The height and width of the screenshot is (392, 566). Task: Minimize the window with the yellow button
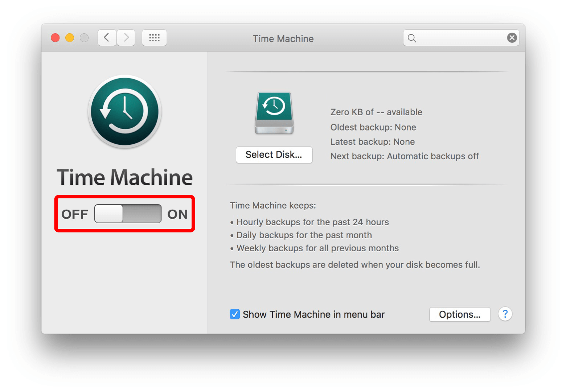[x=70, y=38]
